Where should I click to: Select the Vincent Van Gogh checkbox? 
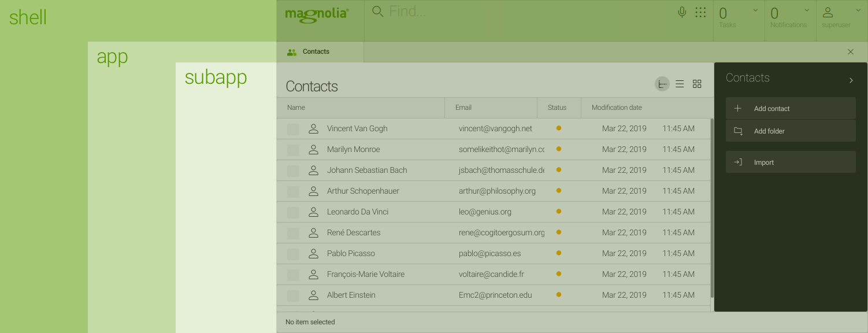point(293,129)
